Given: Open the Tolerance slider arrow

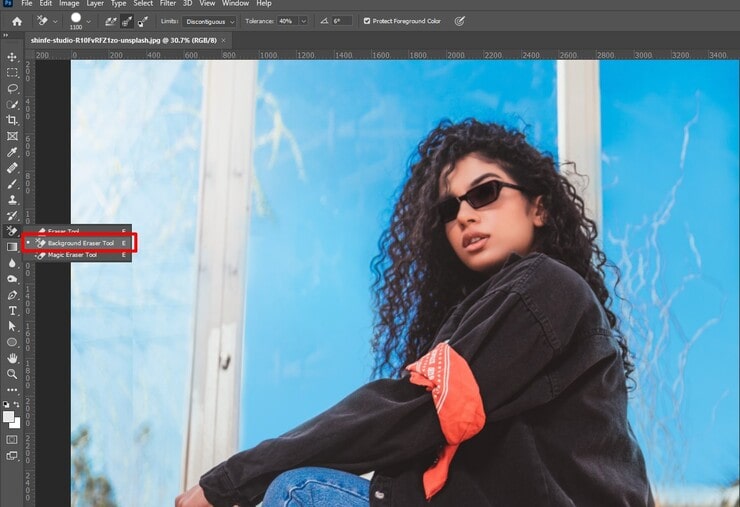Looking at the screenshot, I should coord(303,21).
